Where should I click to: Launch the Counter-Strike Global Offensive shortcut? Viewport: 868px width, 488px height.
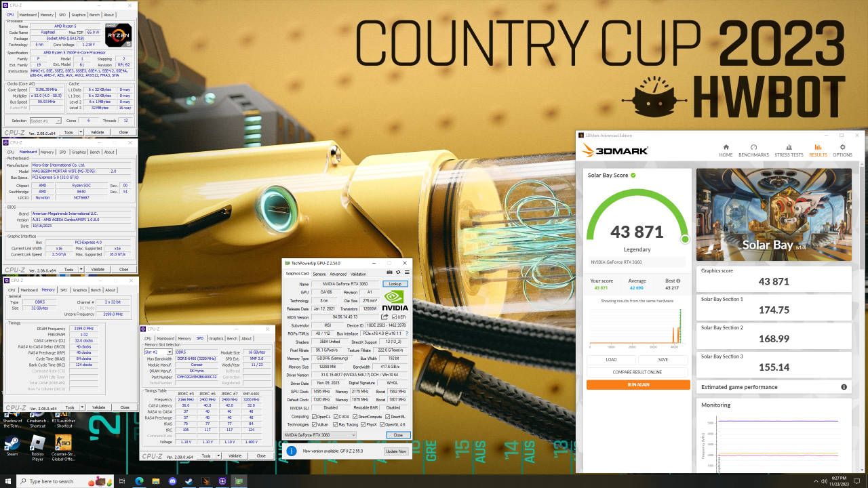[x=63, y=448]
